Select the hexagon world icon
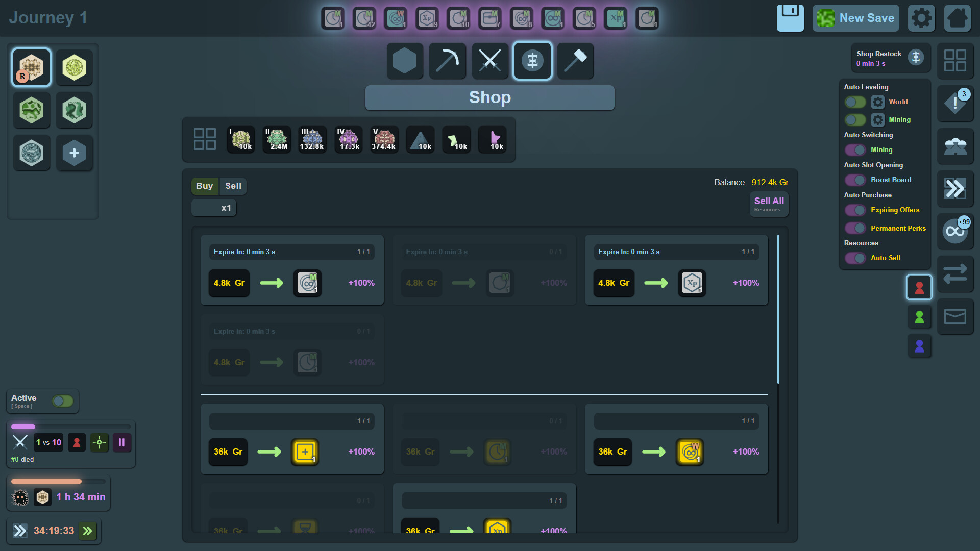The width and height of the screenshot is (980, 551). coord(405,61)
